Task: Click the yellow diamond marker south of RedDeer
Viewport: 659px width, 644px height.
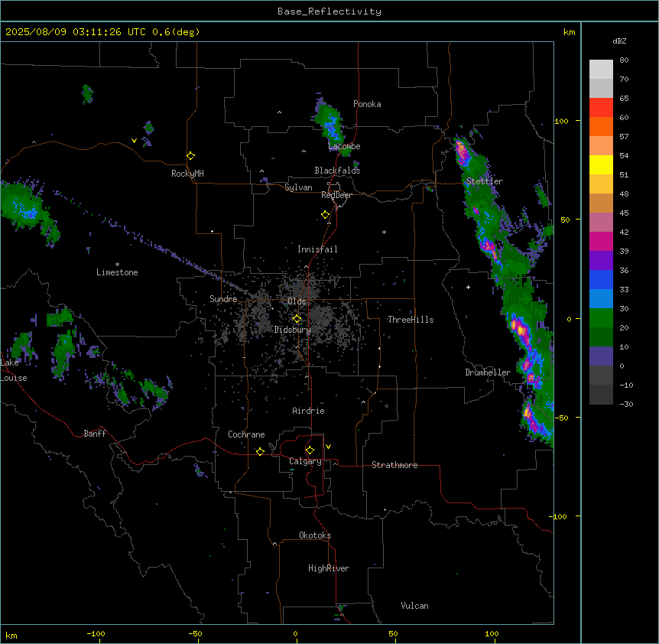Action: [x=325, y=215]
